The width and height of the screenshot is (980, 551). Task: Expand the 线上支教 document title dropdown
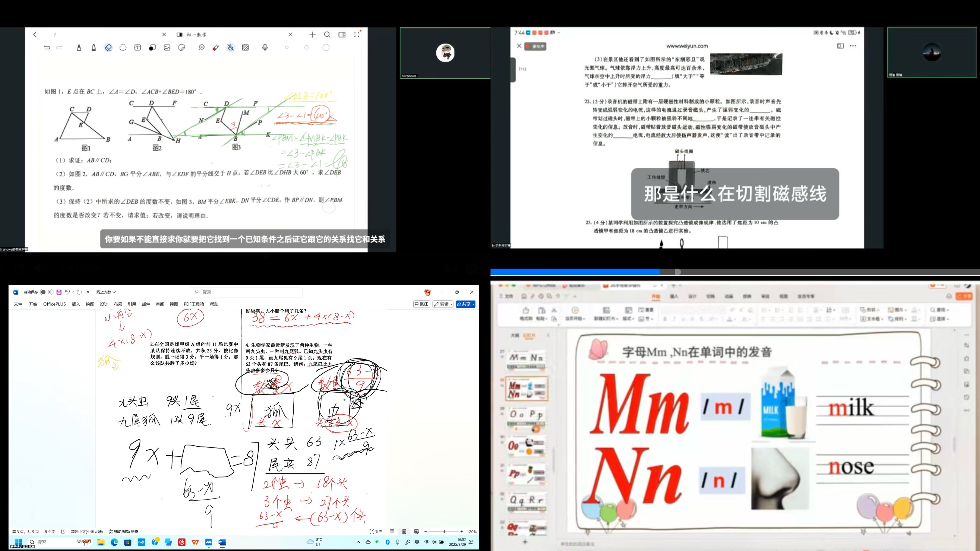[106, 292]
